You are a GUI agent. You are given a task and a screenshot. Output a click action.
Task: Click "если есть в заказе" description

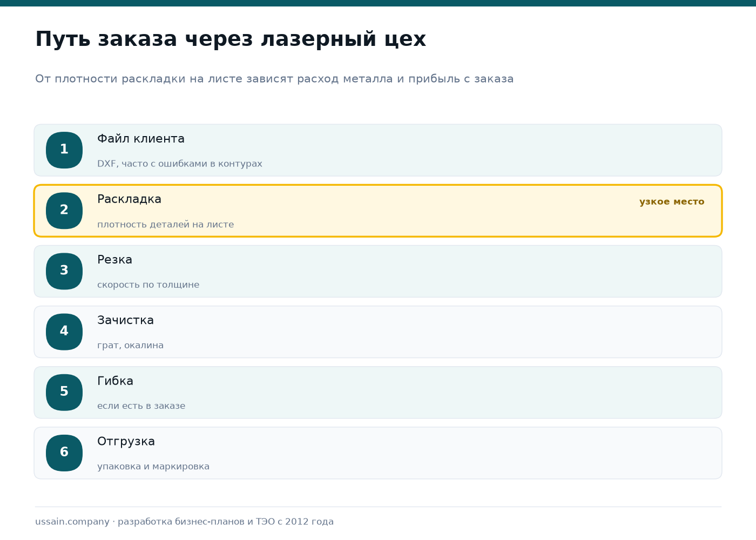[141, 406]
